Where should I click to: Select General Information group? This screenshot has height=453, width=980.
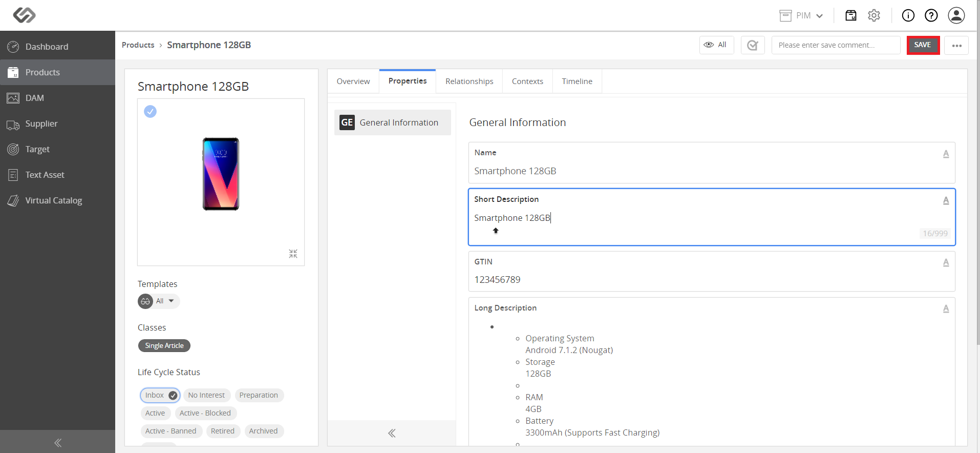(x=393, y=122)
